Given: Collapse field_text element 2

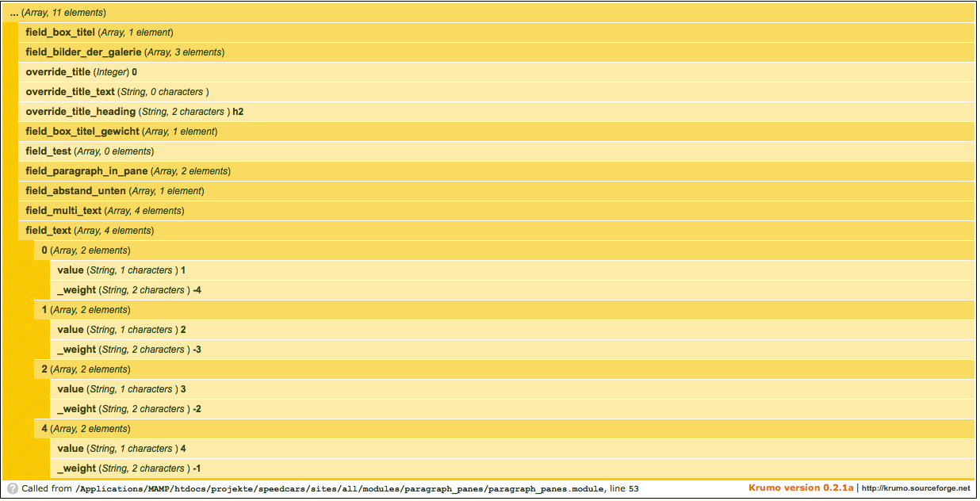Looking at the screenshot, I should pyautogui.click(x=504, y=369).
